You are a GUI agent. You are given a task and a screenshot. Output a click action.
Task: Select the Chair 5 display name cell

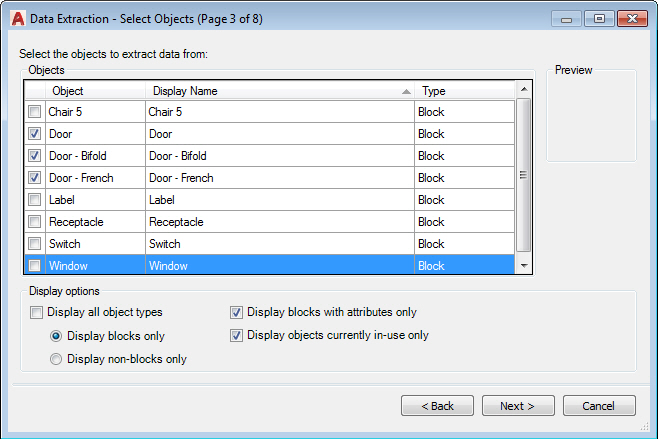pyautogui.click(x=280, y=112)
